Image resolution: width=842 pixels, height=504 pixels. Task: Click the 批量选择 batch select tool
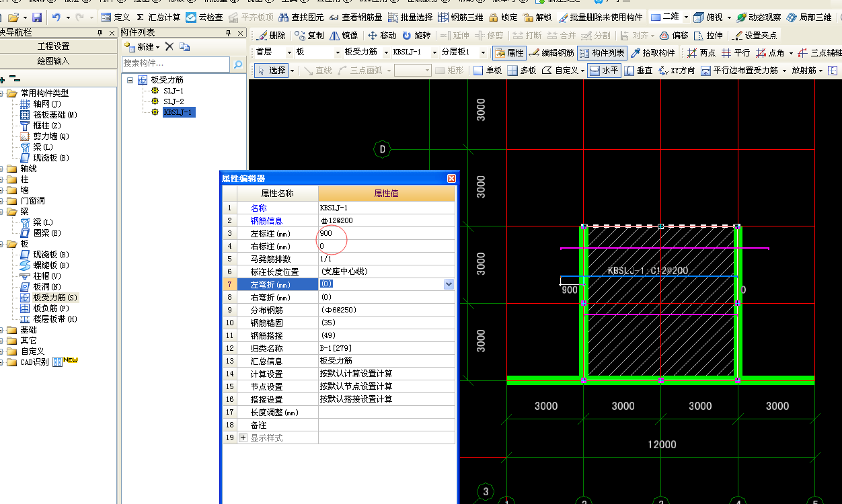tap(410, 17)
